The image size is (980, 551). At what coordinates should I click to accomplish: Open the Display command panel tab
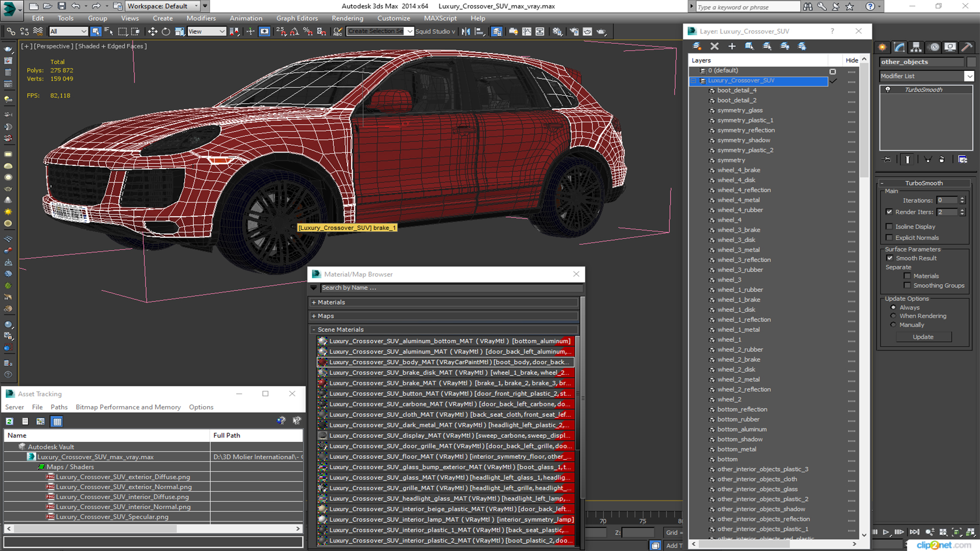click(950, 47)
